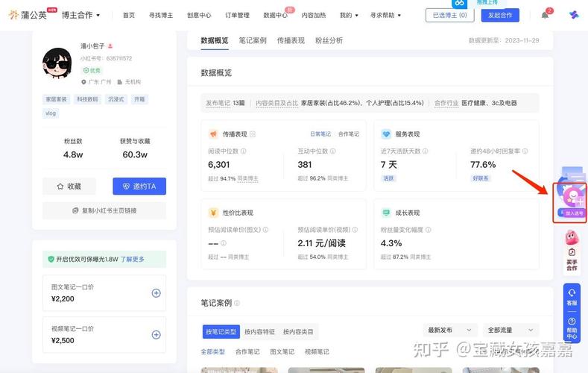Click the 已选博主 (0) button
588x373 pixels.
tap(450, 16)
